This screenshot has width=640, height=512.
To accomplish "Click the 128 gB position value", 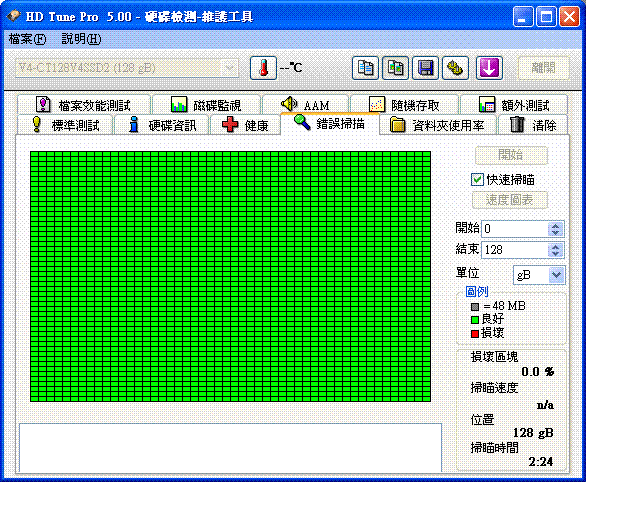I will pos(533,433).
